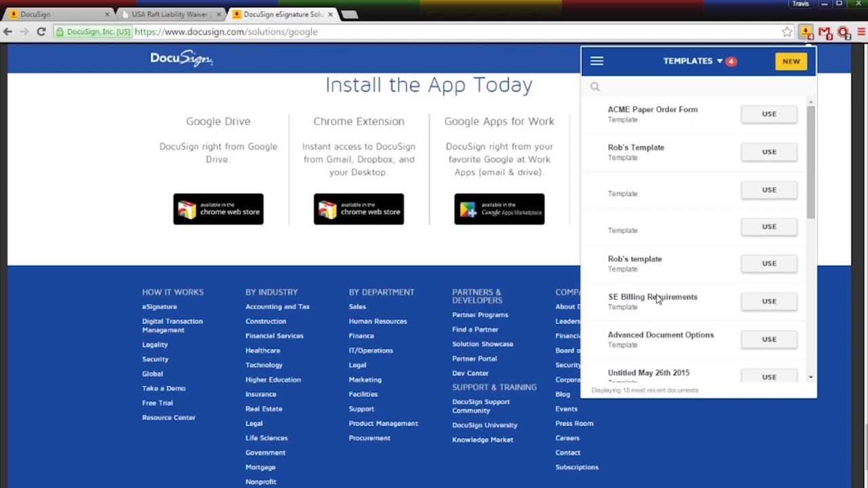The height and width of the screenshot is (488, 868).
Task: Switch to the first DocuSign tab
Action: (59, 14)
